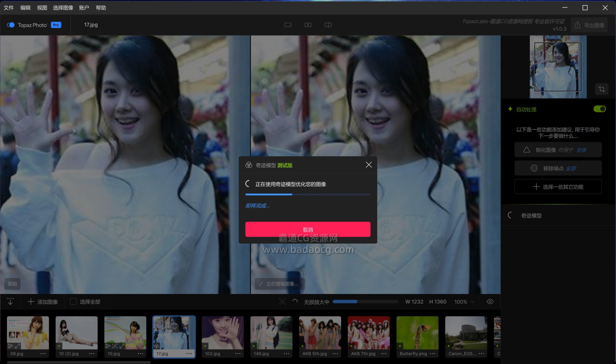The height and width of the screenshot is (364, 616).
Task: Switch to split slider view icon
Action: click(328, 25)
